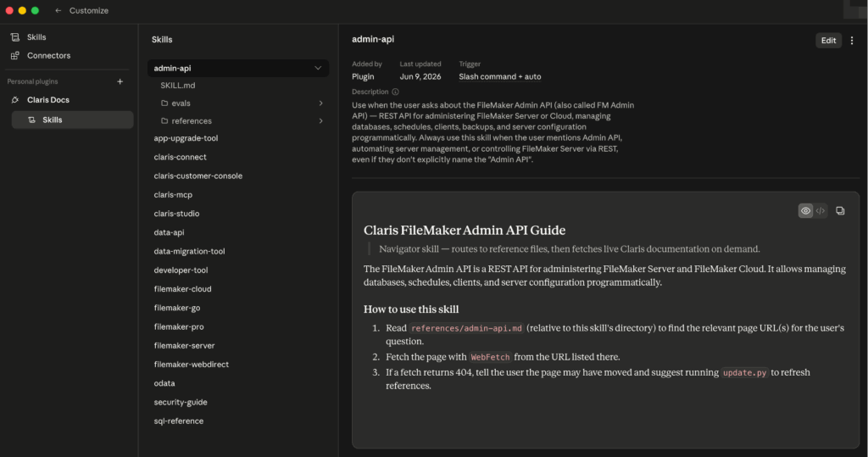Click the update.py code text
This screenshot has height=457, width=868.
(x=744, y=373)
